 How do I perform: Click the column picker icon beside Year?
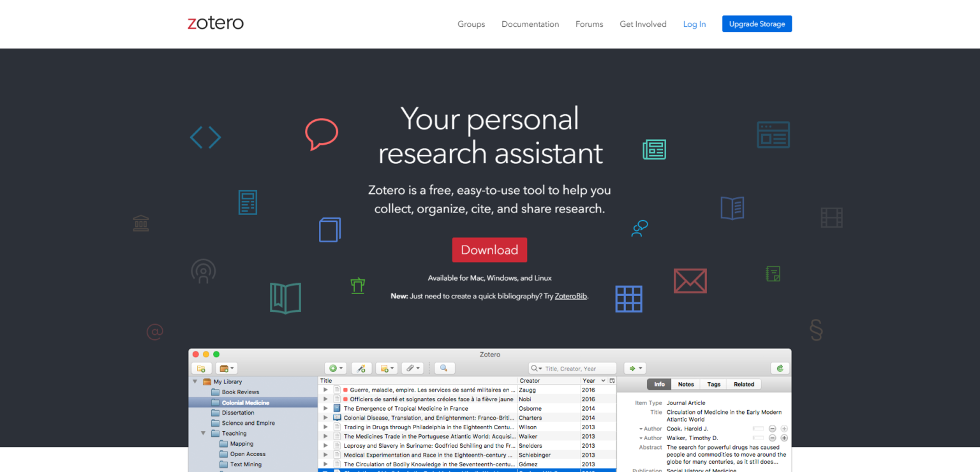tap(612, 381)
